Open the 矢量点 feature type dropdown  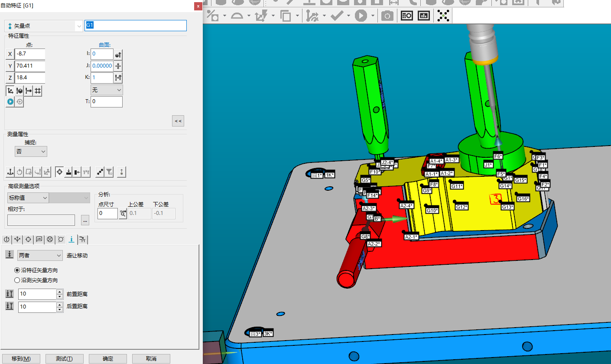coord(43,26)
